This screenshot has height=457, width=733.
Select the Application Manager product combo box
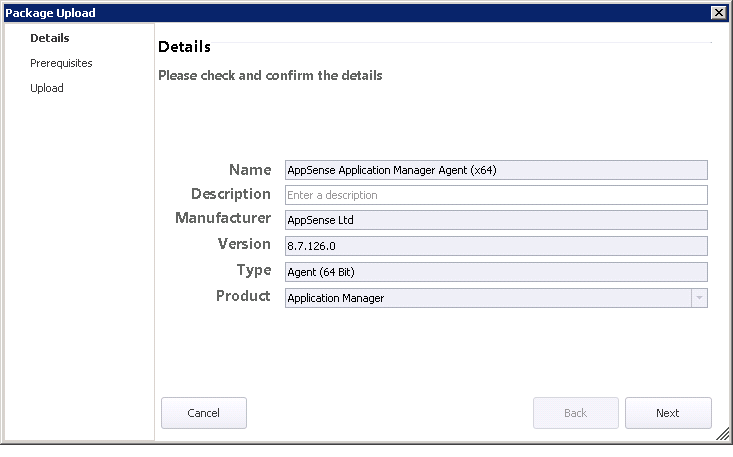496,298
